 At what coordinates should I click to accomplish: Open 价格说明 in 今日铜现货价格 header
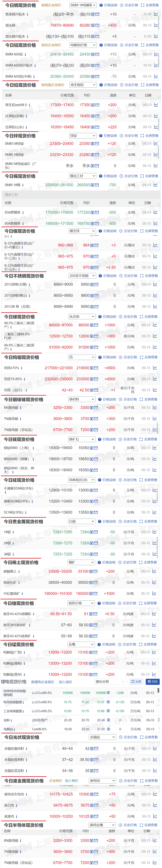(x=109, y=5)
